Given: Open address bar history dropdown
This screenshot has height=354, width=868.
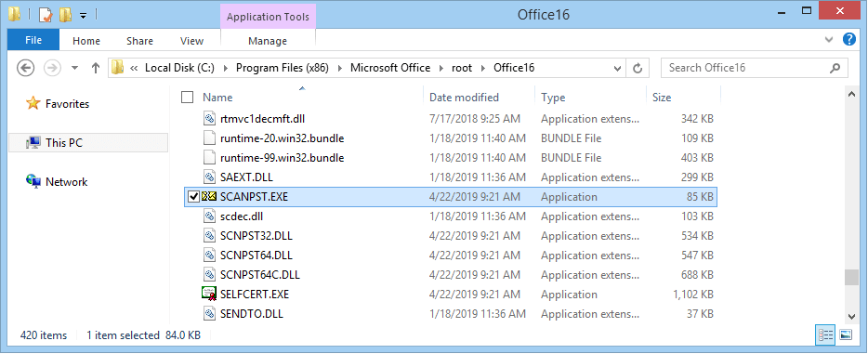Looking at the screenshot, I should 618,68.
